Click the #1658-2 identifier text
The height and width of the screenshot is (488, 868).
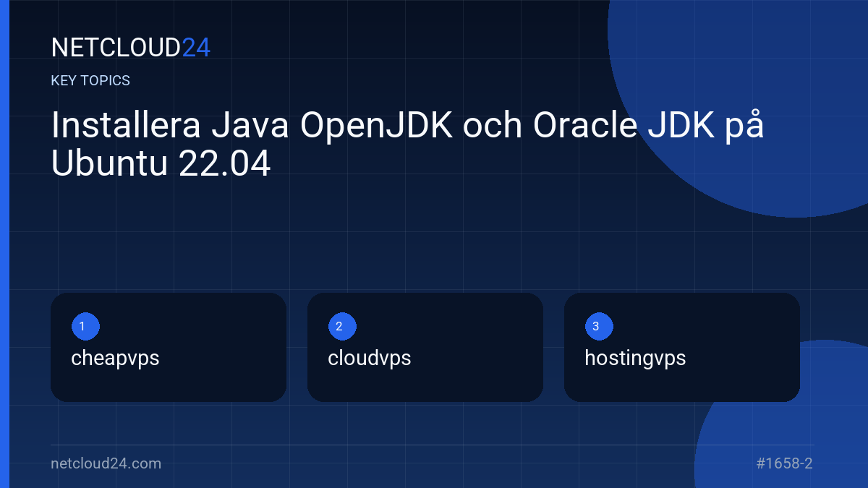(785, 463)
